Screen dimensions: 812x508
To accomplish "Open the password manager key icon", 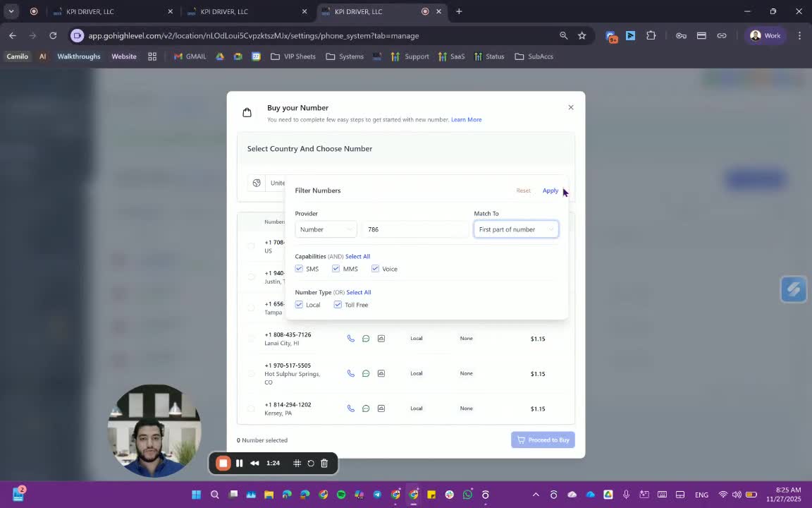I will (x=681, y=36).
